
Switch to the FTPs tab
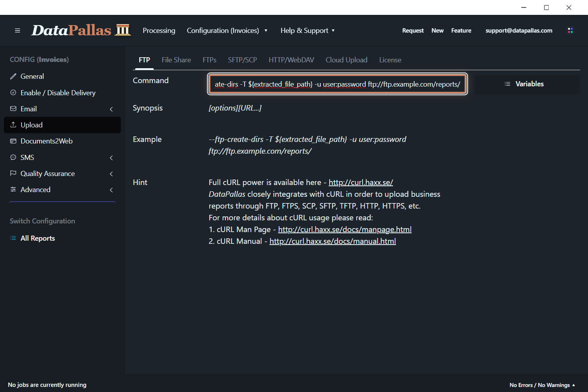[209, 60]
